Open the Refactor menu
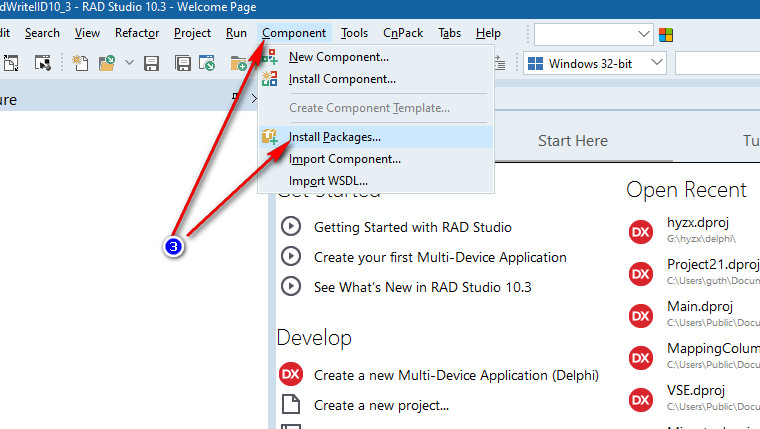 pos(137,33)
